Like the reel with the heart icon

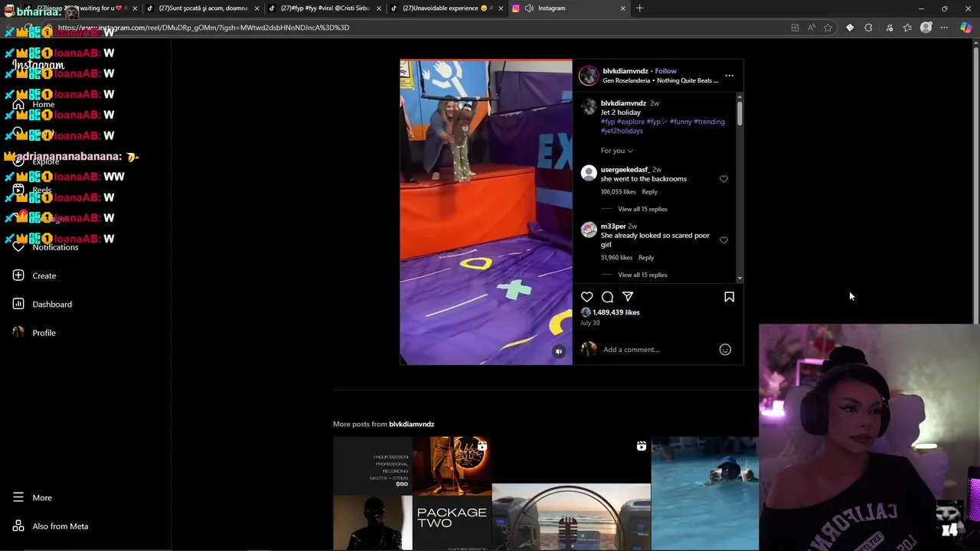586,297
